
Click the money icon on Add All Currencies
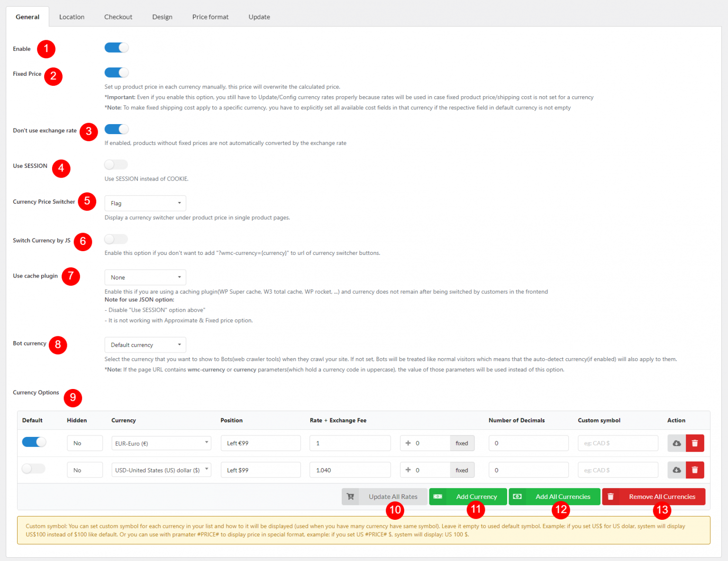click(x=518, y=497)
